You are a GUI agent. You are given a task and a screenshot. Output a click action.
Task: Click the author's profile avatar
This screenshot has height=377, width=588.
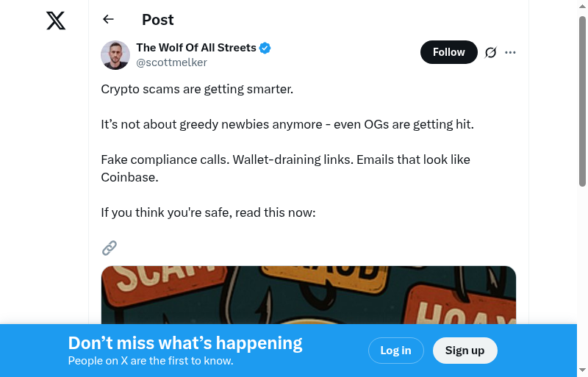pos(115,55)
